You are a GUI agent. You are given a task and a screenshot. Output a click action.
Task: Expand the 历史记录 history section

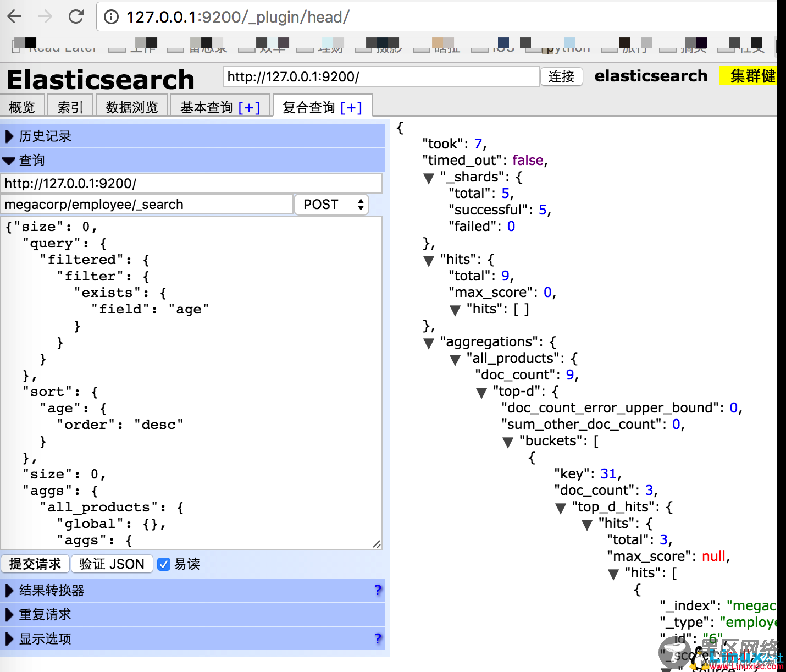tap(192, 136)
